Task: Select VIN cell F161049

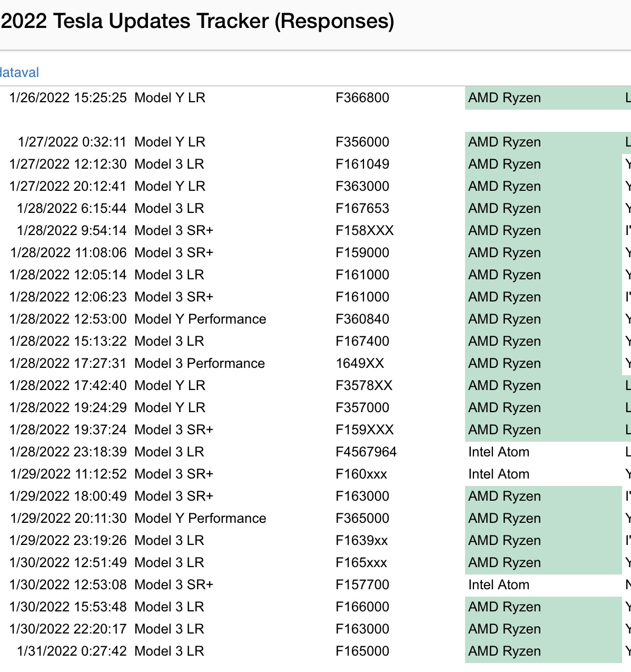Action: click(362, 164)
